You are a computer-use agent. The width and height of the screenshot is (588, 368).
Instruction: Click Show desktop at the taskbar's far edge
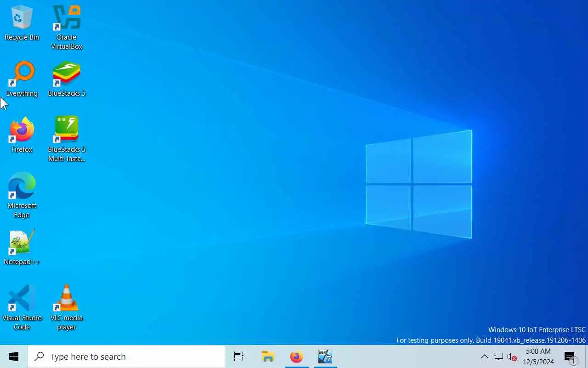tap(587, 356)
